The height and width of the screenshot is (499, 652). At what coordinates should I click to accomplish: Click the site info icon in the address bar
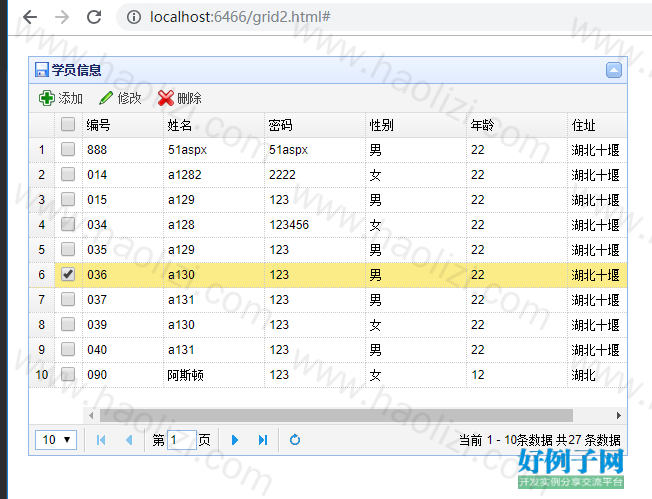[134, 17]
